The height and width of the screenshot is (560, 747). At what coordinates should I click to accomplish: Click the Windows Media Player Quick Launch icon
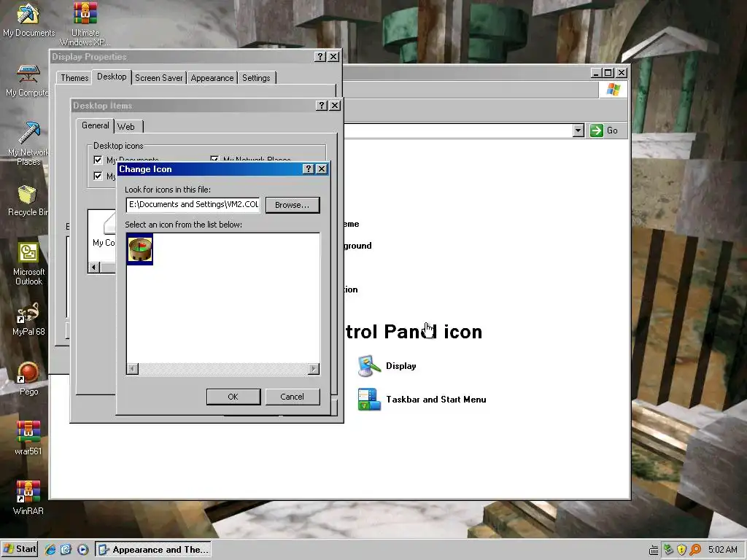82,550
